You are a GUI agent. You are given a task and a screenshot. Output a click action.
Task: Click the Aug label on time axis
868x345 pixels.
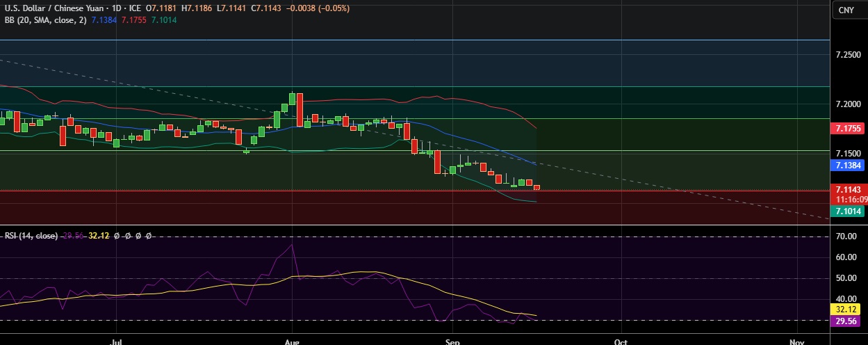[292, 342]
